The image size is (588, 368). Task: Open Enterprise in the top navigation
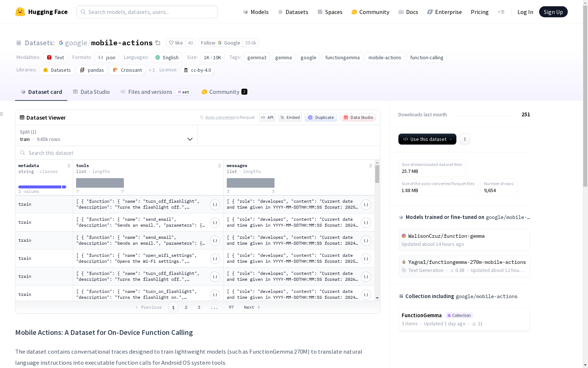(445, 12)
